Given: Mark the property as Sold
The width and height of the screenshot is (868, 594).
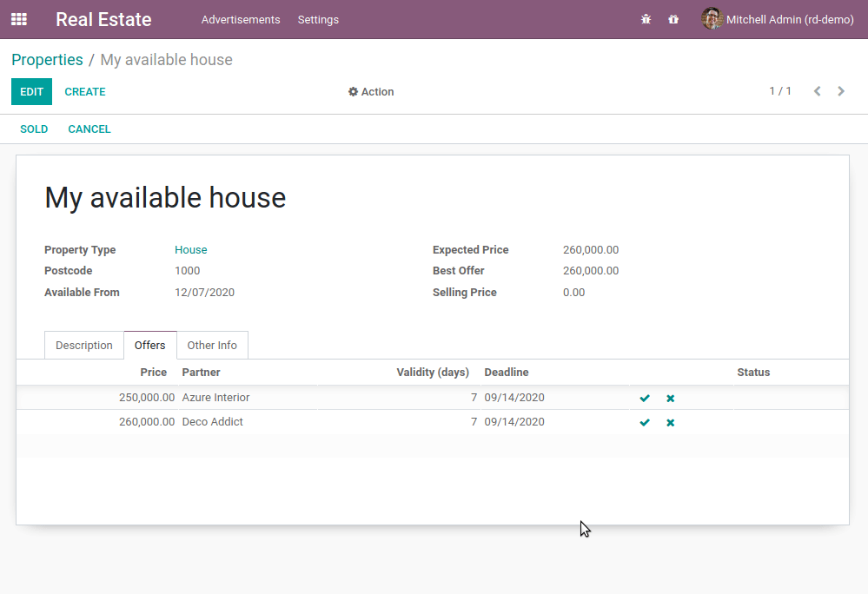Looking at the screenshot, I should coord(34,129).
